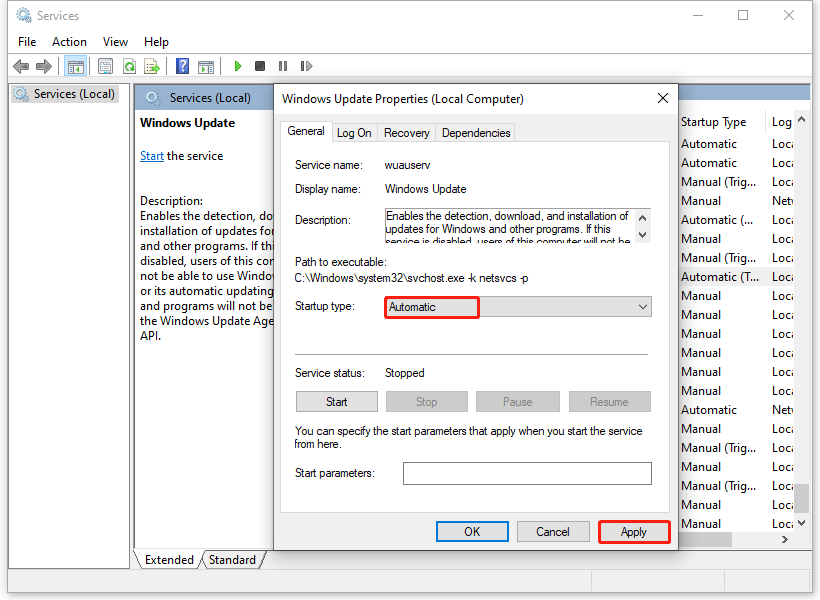Click the Apply button

click(x=634, y=532)
